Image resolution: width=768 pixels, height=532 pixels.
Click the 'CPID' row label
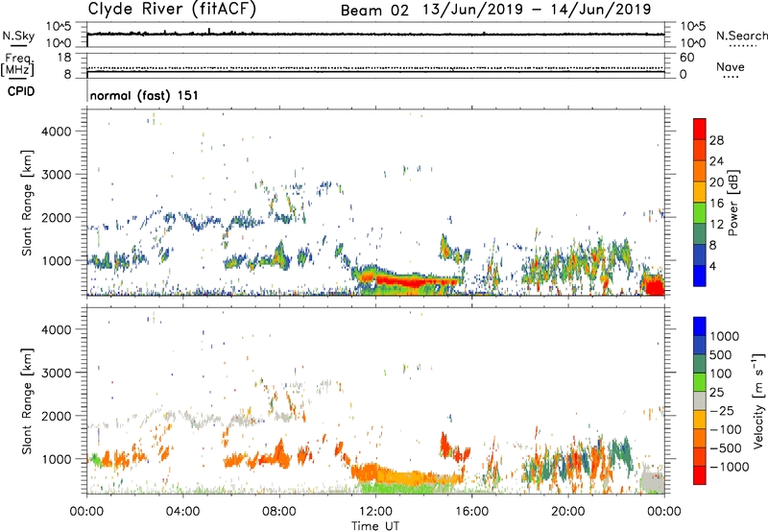(21, 91)
